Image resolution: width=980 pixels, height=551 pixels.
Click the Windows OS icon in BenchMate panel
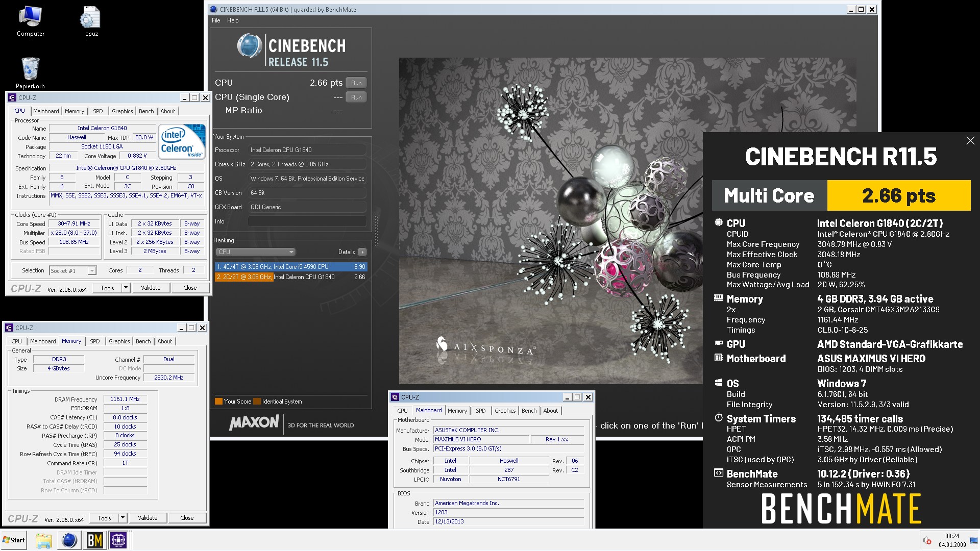[719, 383]
